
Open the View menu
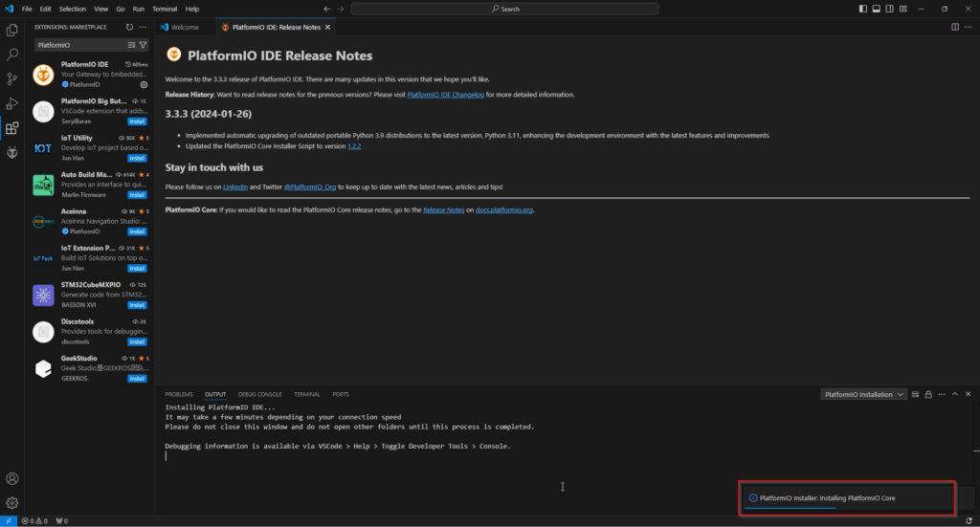click(x=100, y=9)
